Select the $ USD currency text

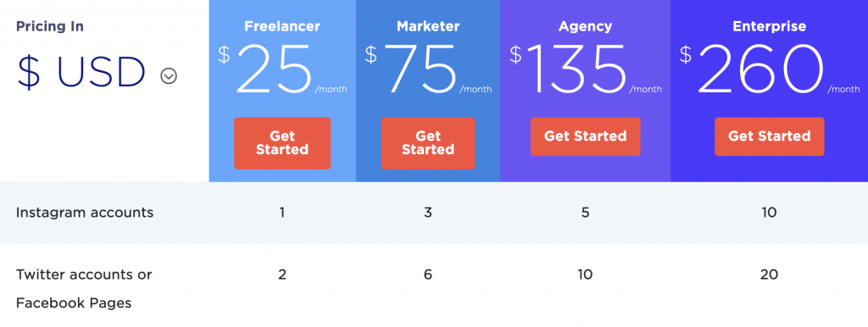coord(82,73)
